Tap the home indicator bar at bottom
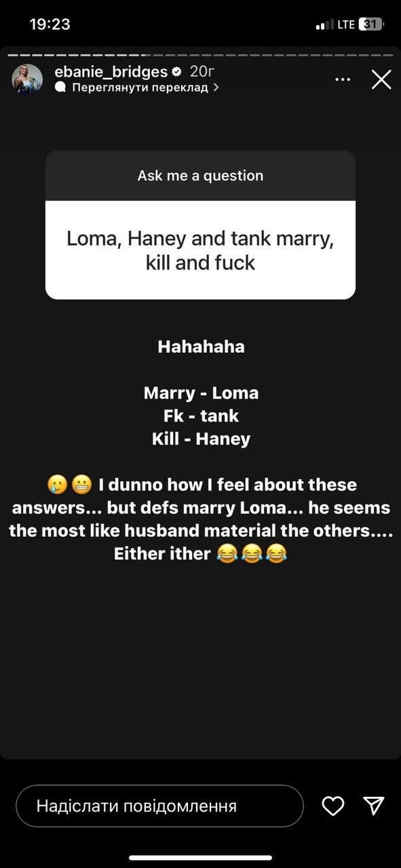The width and height of the screenshot is (401, 868). [x=200, y=858]
